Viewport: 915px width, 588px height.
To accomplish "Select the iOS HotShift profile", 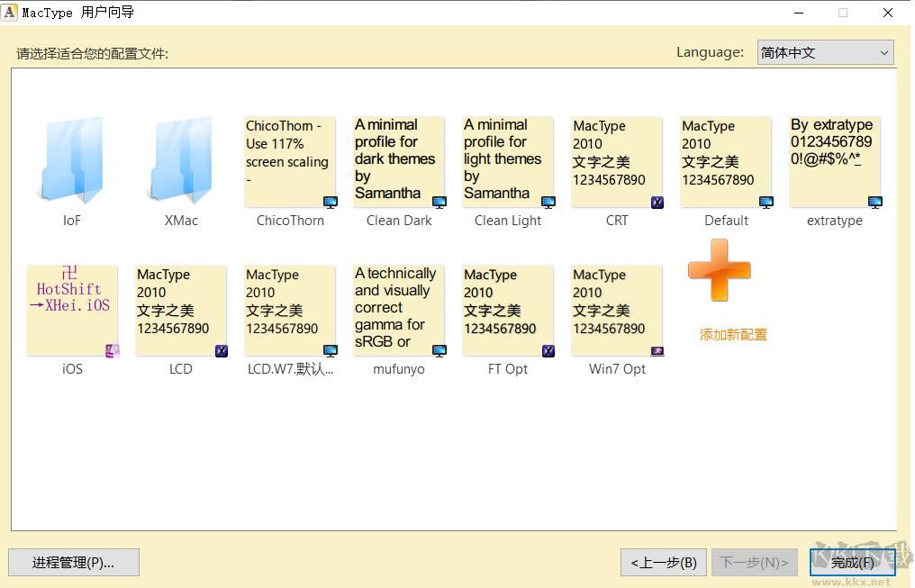I will 72,311.
